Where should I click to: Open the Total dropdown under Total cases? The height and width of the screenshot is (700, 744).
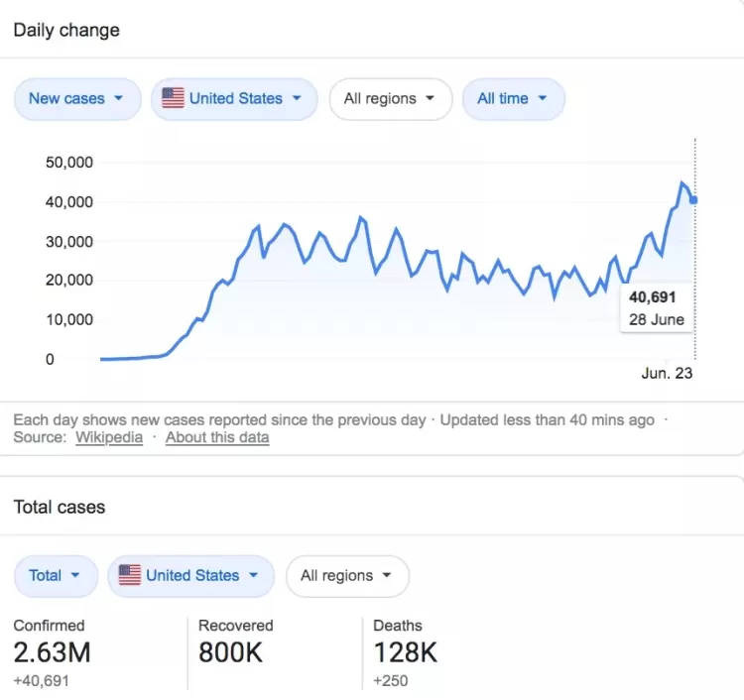56,576
